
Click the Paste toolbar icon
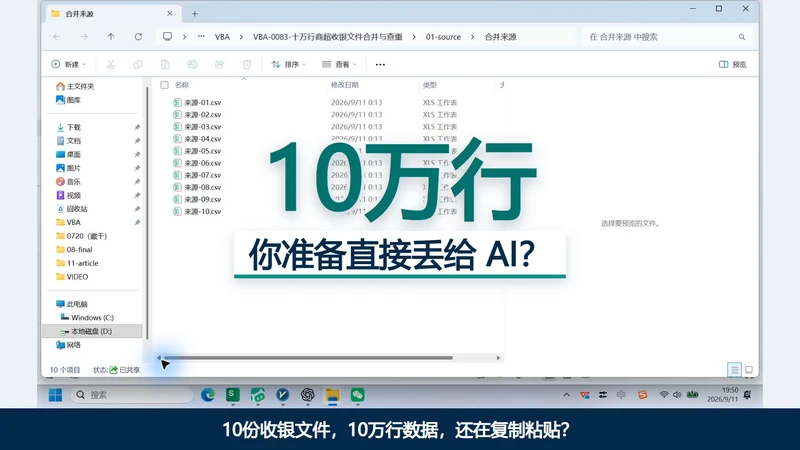click(165, 64)
